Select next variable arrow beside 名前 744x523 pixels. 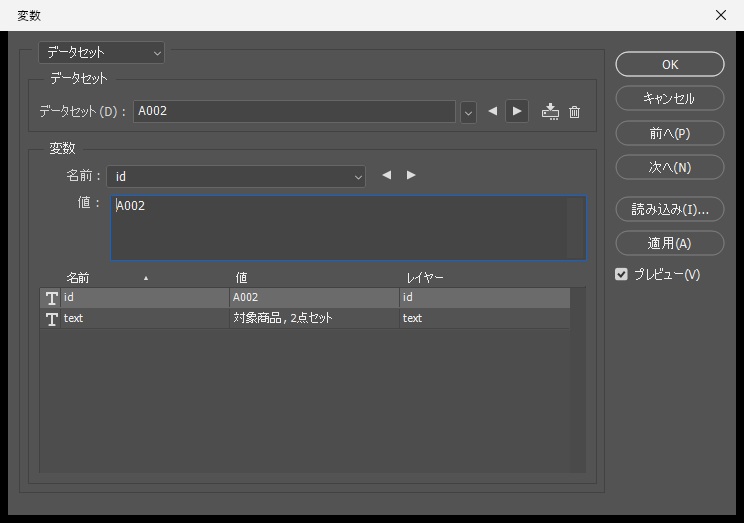(411, 175)
